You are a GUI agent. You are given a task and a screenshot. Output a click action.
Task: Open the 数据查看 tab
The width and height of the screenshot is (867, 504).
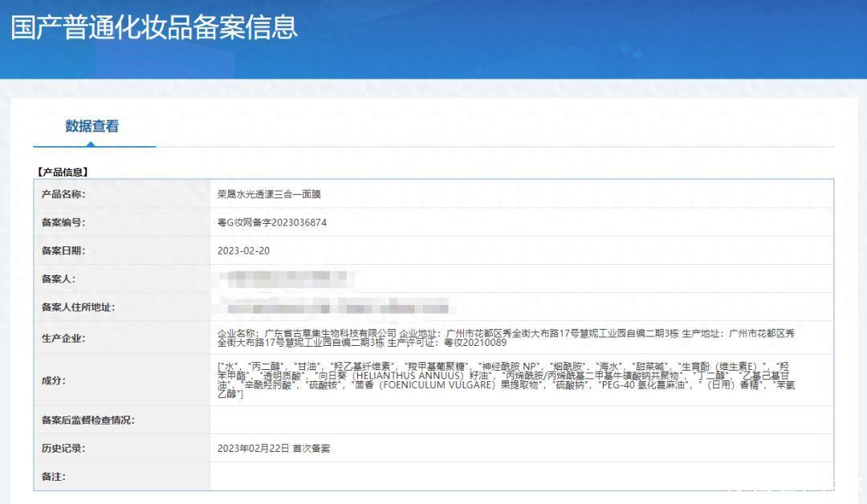point(92,127)
